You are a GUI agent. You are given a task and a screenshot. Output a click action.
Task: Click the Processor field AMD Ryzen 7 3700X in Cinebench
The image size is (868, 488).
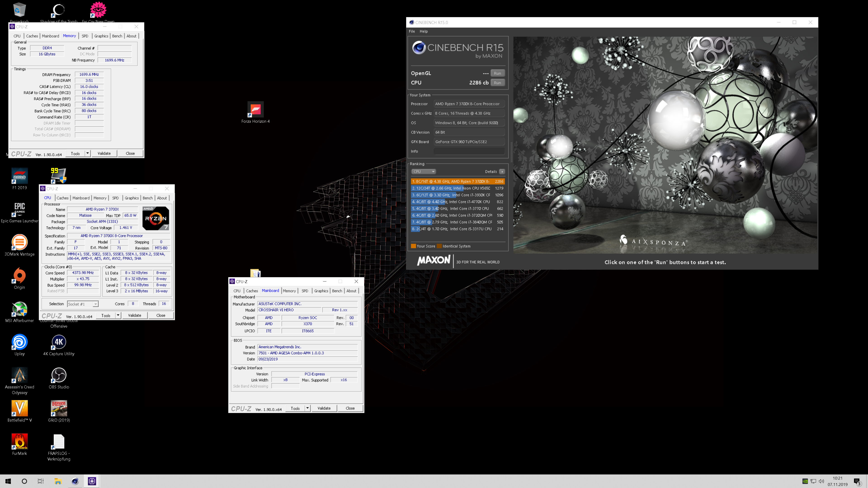click(x=469, y=104)
